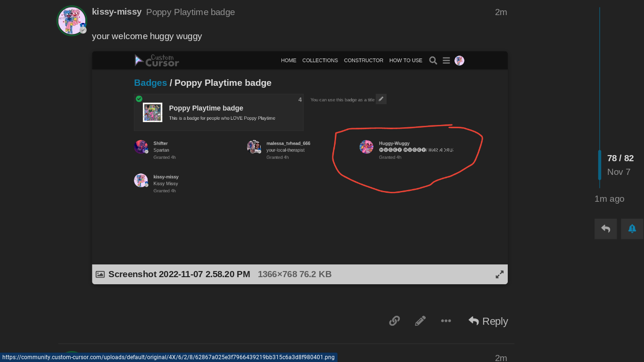Edit the post using pencil icon
Screen dimensions: 644x362
click(420, 321)
